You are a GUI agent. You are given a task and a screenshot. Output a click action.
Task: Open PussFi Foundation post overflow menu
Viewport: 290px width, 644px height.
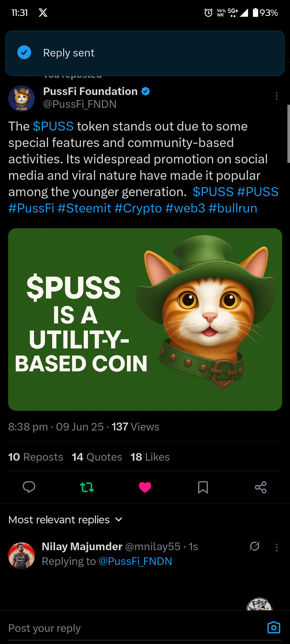click(276, 96)
